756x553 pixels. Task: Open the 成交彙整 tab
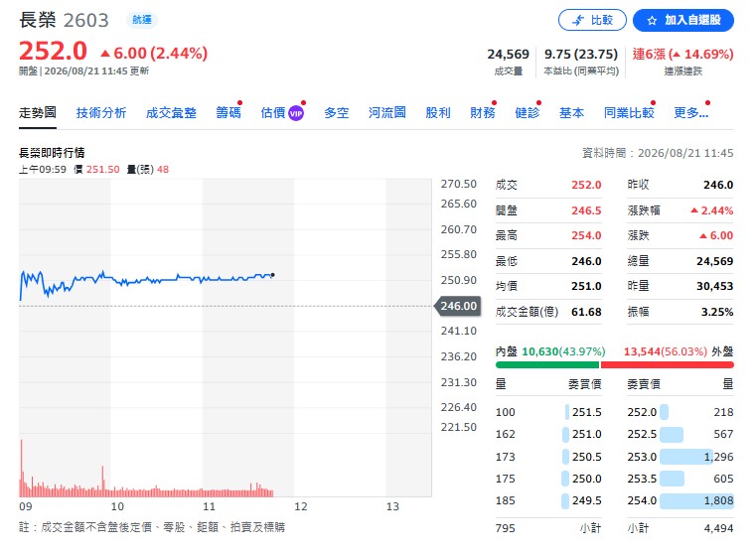(171, 113)
